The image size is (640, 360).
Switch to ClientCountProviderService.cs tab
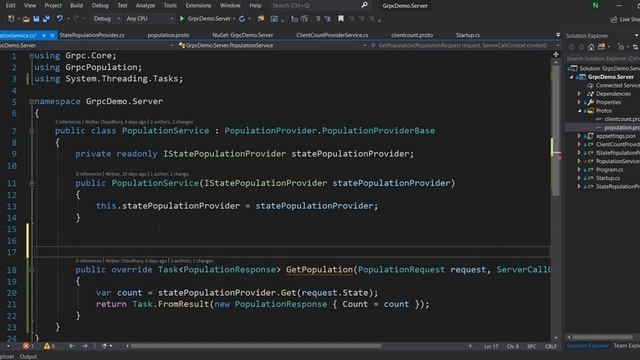click(x=332, y=35)
